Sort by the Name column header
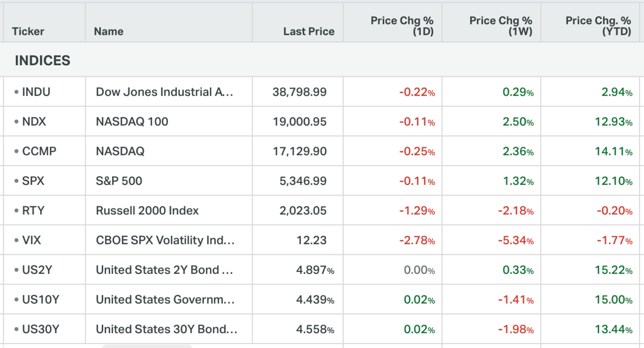This screenshot has height=348, width=644. (x=108, y=31)
